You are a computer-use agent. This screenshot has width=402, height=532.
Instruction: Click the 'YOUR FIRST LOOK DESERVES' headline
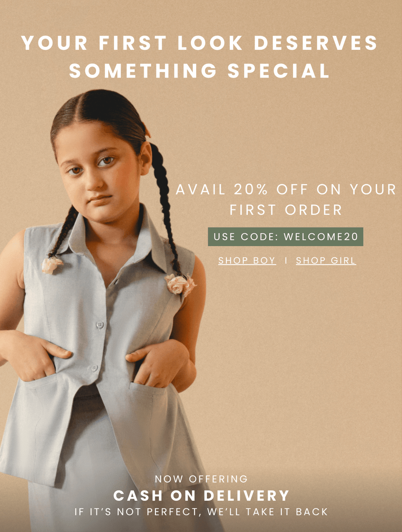click(200, 43)
